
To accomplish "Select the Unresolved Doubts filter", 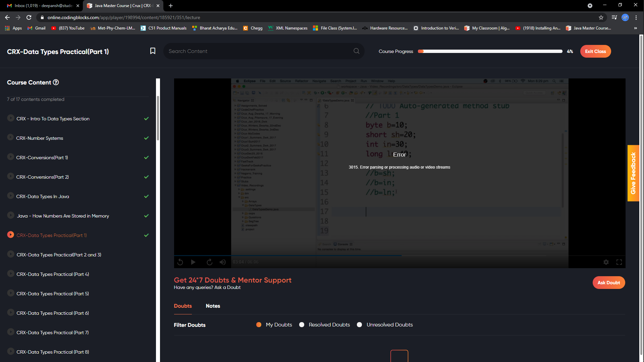I will click(x=359, y=324).
